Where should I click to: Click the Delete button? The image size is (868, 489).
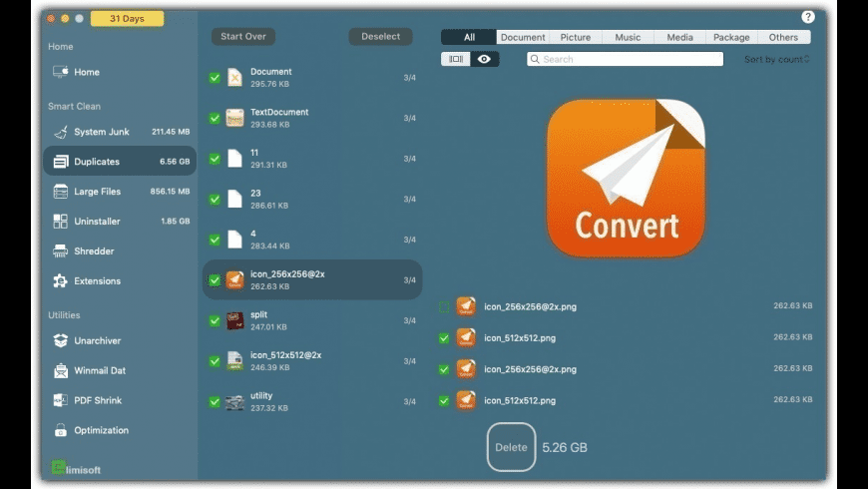tap(511, 447)
